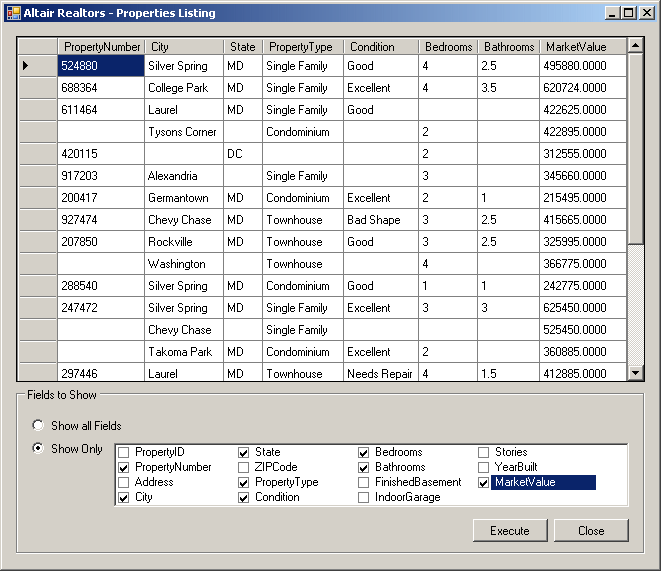The image size is (661, 571).
Task: Check the IndoorGarage checkbox
Action: click(363, 498)
